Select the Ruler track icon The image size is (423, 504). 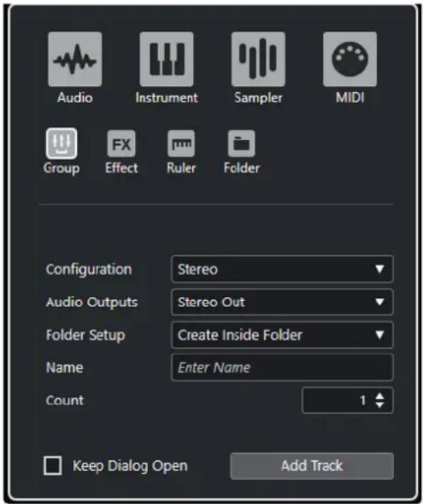coord(181,144)
